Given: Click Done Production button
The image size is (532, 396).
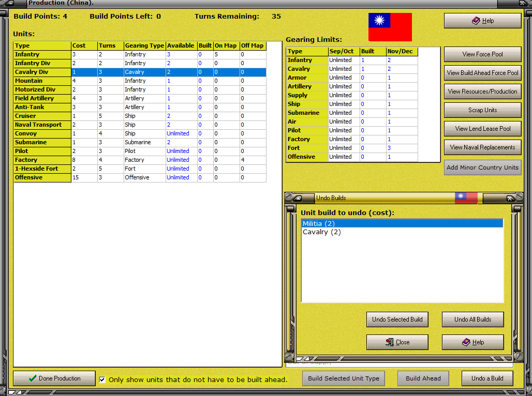Looking at the screenshot, I should point(54,378).
